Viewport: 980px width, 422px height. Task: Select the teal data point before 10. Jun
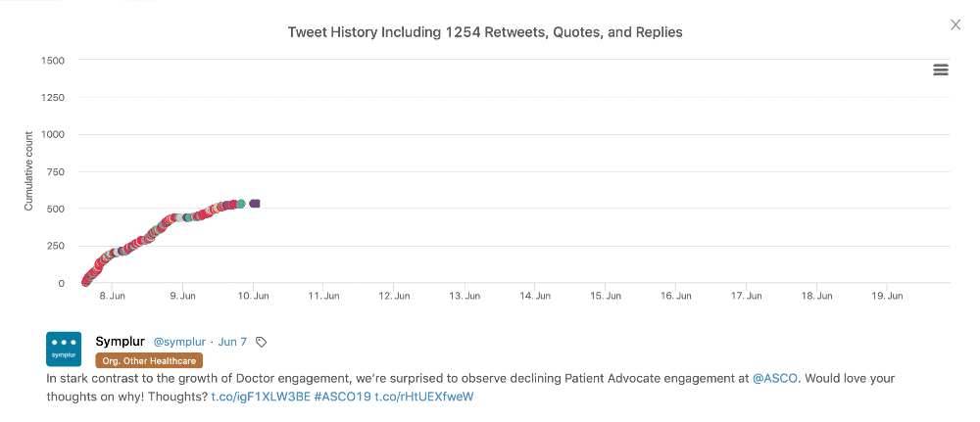click(241, 204)
